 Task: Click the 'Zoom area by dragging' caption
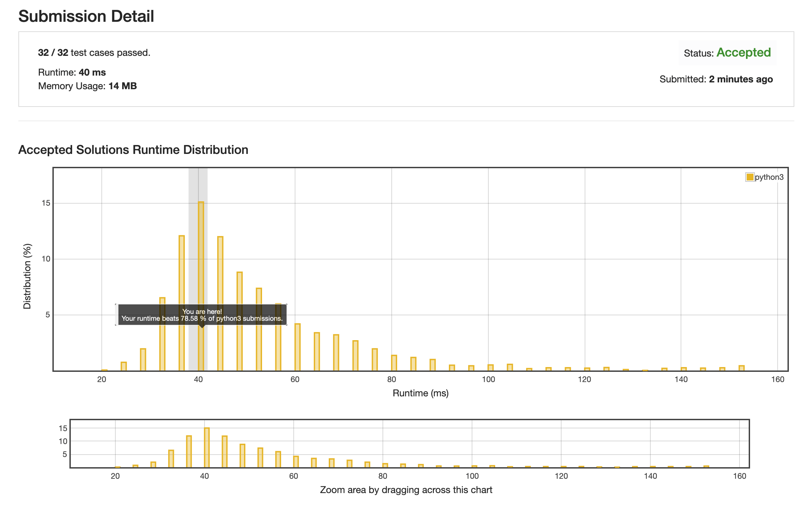406,490
